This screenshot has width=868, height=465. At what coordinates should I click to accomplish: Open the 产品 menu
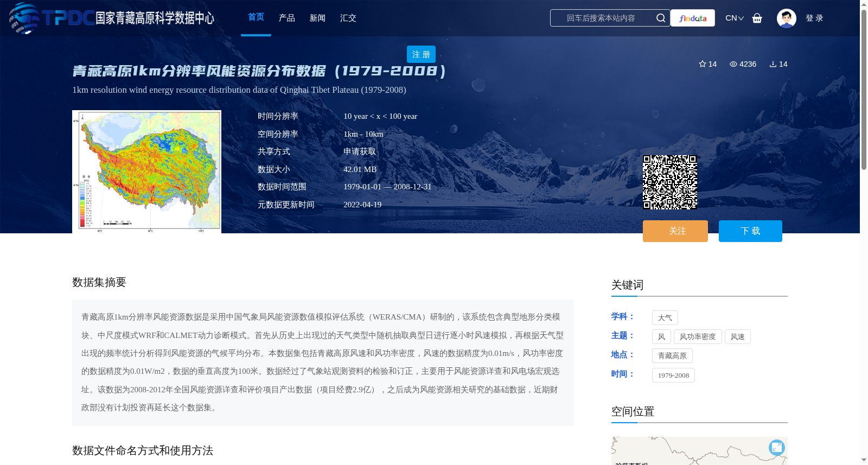[287, 18]
